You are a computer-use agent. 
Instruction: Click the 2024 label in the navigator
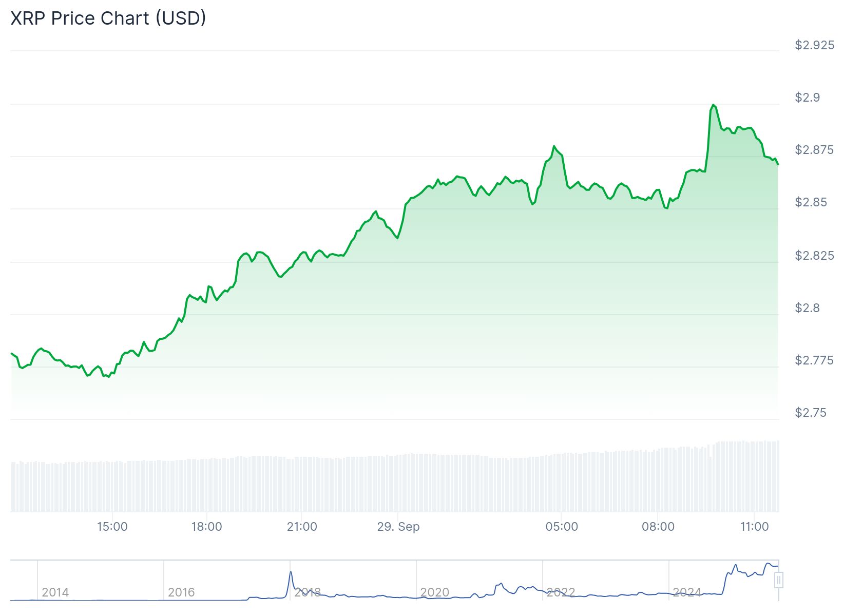pos(687,592)
